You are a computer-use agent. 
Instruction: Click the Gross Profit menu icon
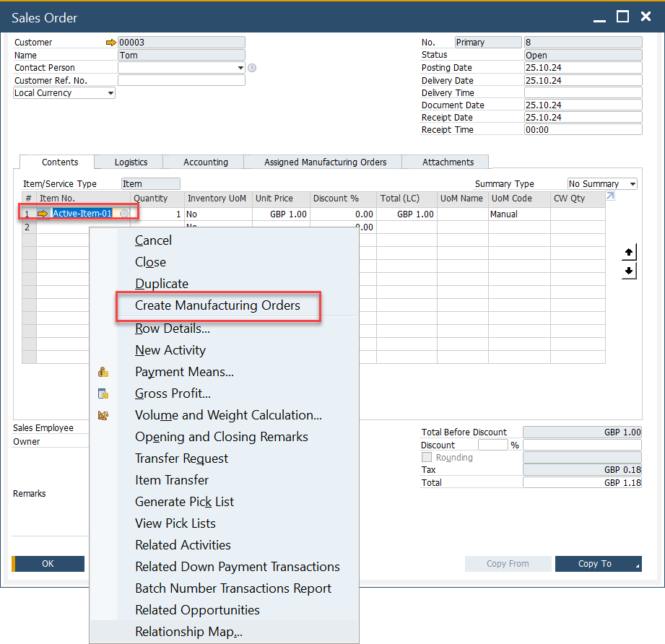click(x=103, y=394)
